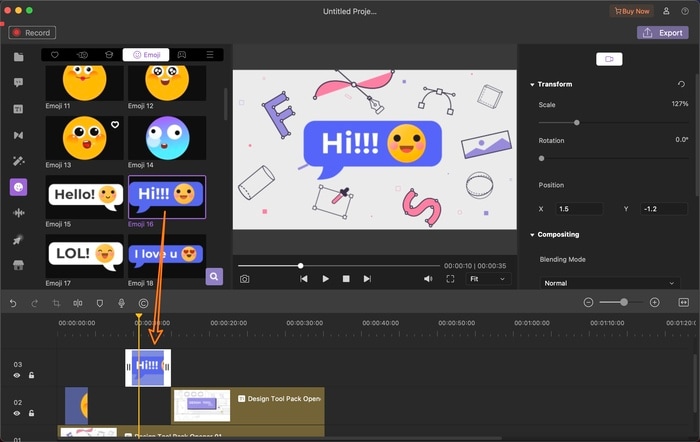This screenshot has height=442, width=700.
Task: Select the Design Tool Pack Opener clip on track 02
Action: click(x=248, y=405)
